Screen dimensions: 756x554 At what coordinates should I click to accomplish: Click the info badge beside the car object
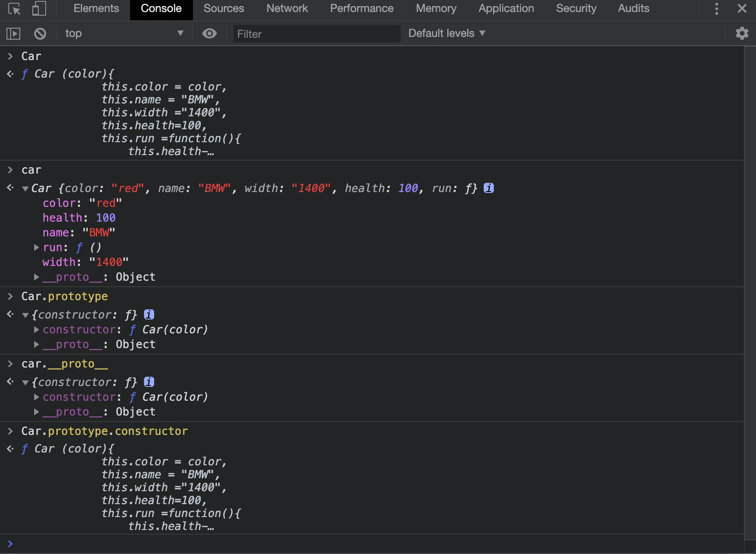pyautogui.click(x=489, y=188)
